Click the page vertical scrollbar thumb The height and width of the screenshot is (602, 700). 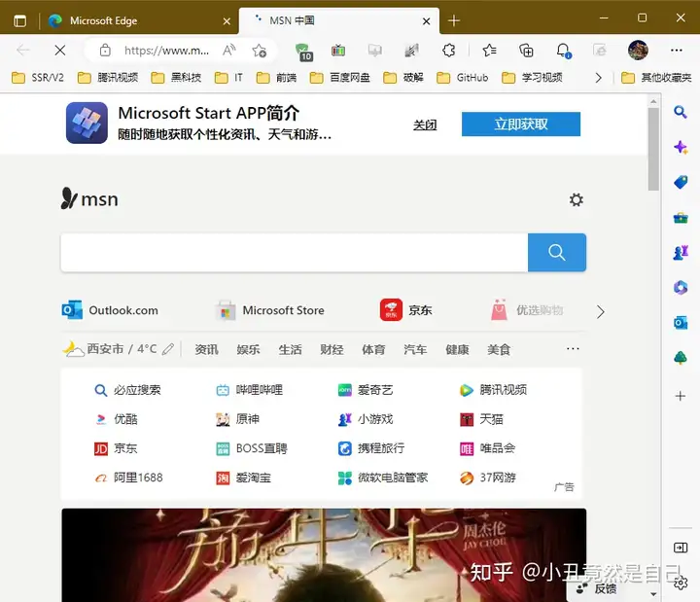pos(653,149)
